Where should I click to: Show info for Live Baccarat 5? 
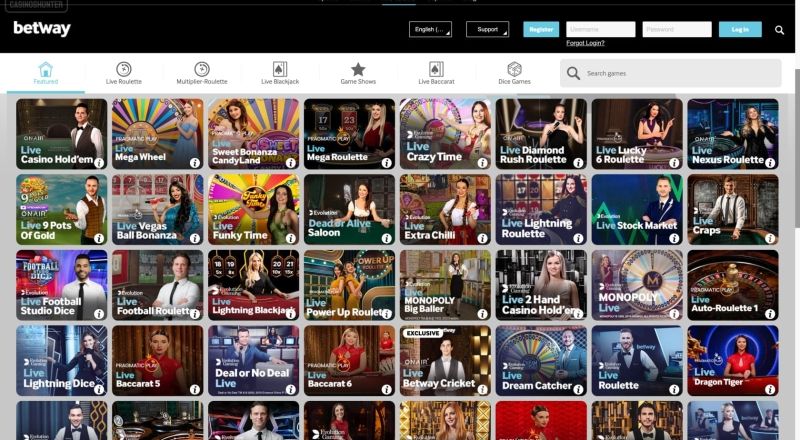coord(195,389)
